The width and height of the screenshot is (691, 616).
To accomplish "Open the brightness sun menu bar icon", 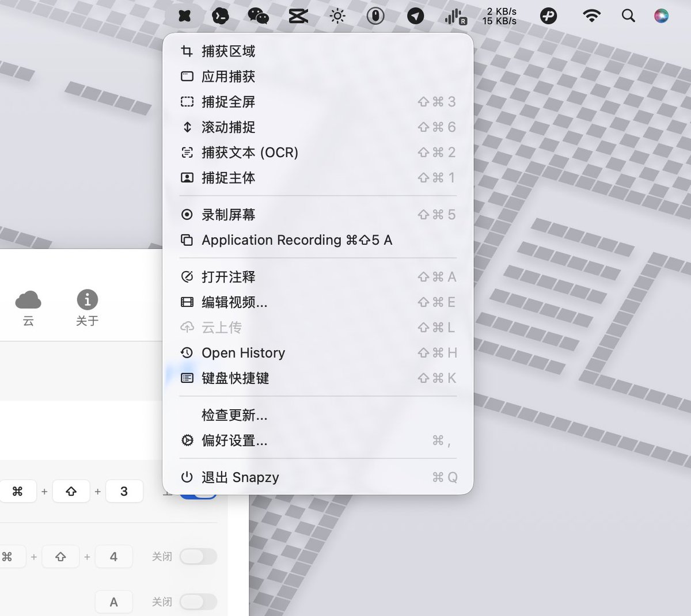I will pos(337,16).
